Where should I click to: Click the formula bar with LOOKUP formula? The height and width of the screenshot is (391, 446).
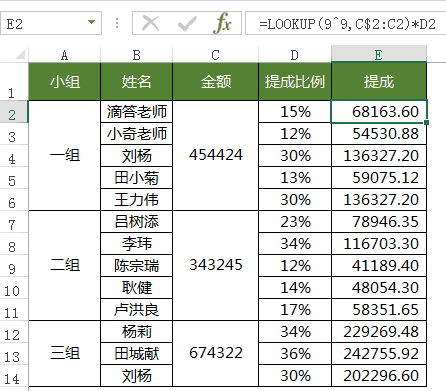click(x=346, y=23)
